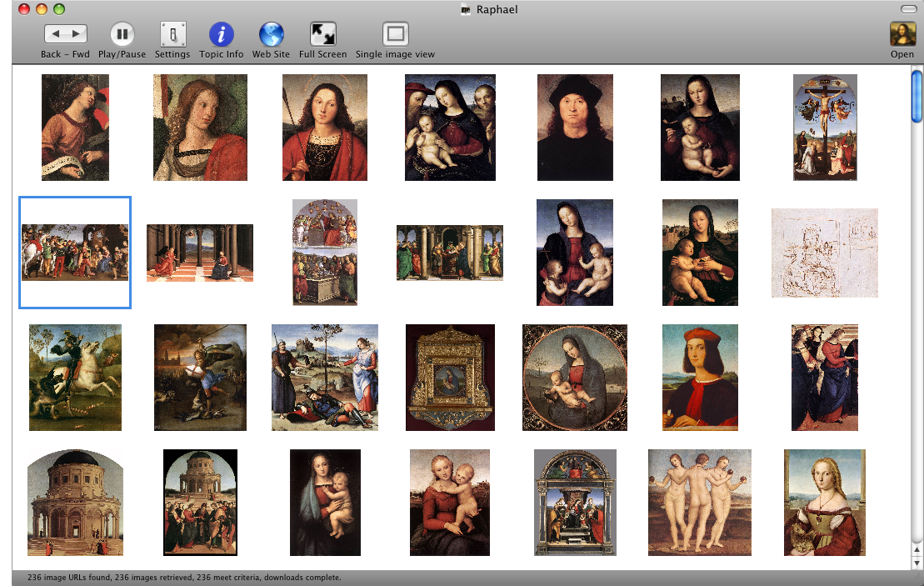Click the Back arrow in toolbar

[55, 34]
